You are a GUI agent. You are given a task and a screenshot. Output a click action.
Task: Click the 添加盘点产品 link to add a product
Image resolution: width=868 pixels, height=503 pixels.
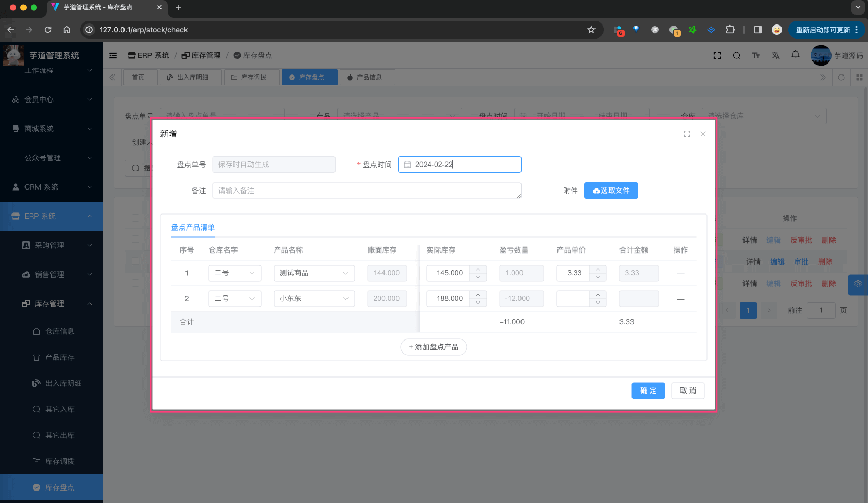[x=433, y=347]
